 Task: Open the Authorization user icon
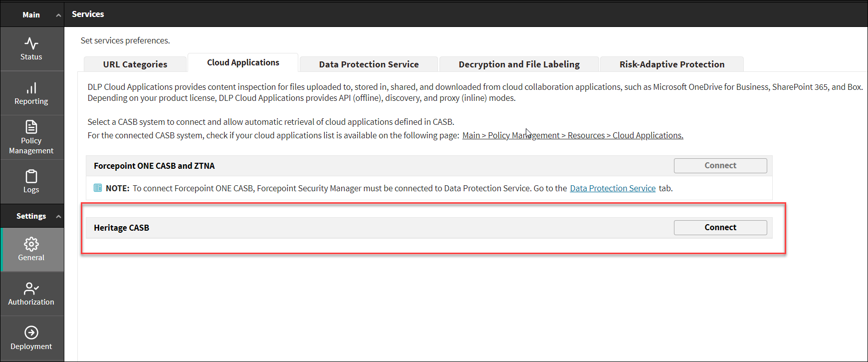tap(31, 288)
